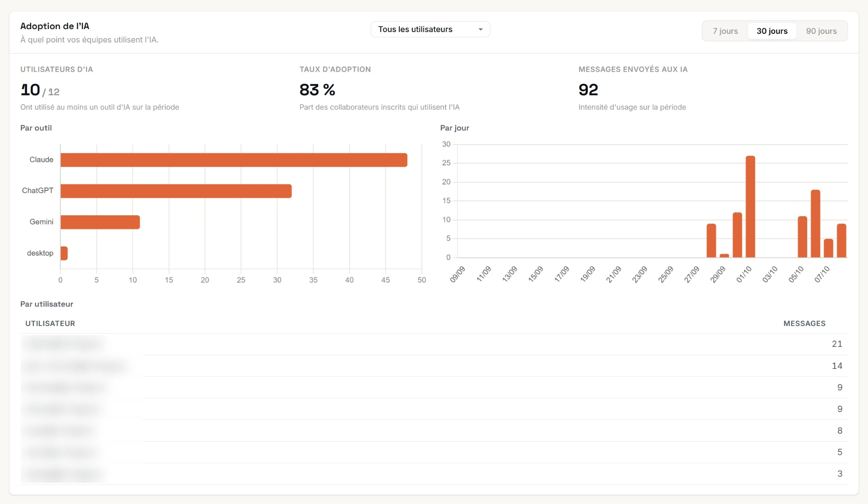Click the 'Par outil' chart heading

click(x=36, y=128)
